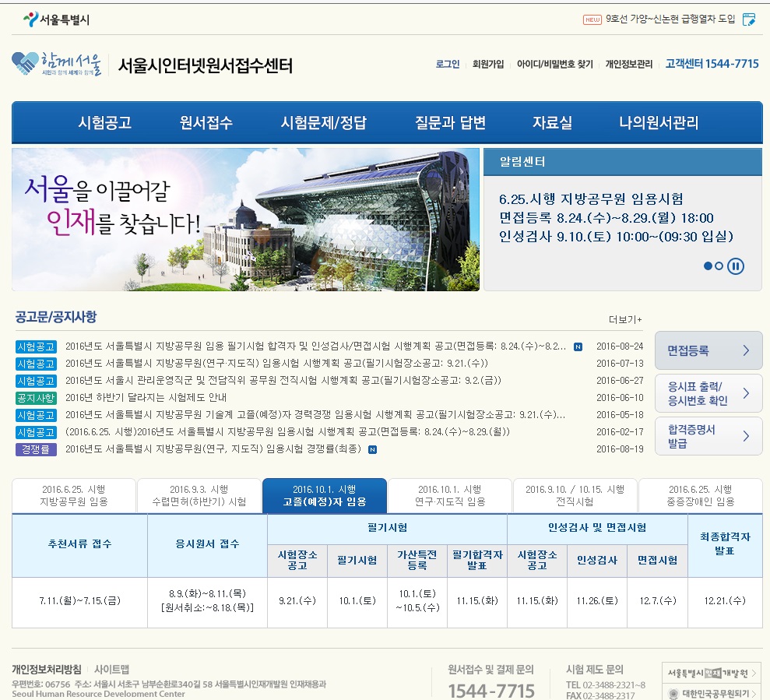Image resolution: width=770 pixels, height=700 pixels.
Task: Click the Seoul city logo at top left
Action: (56, 19)
